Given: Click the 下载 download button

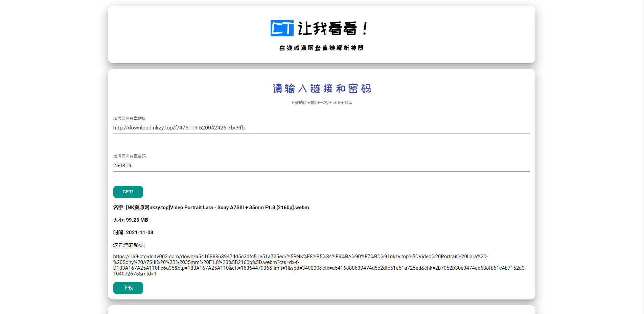Looking at the screenshot, I should (128, 288).
